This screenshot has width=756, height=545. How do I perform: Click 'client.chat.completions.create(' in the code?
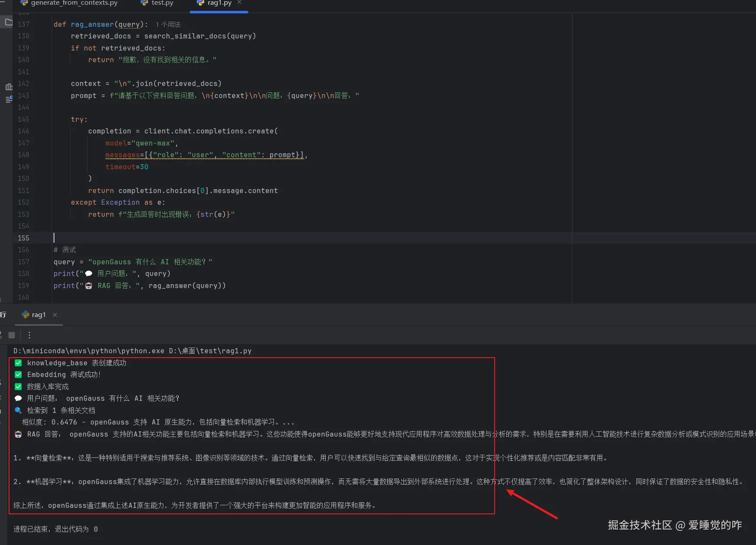(x=211, y=131)
